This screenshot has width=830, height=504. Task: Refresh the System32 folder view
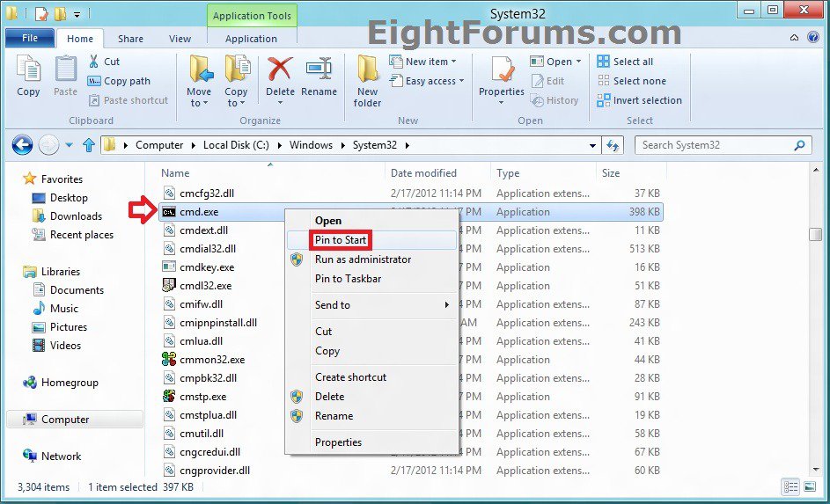(x=613, y=145)
